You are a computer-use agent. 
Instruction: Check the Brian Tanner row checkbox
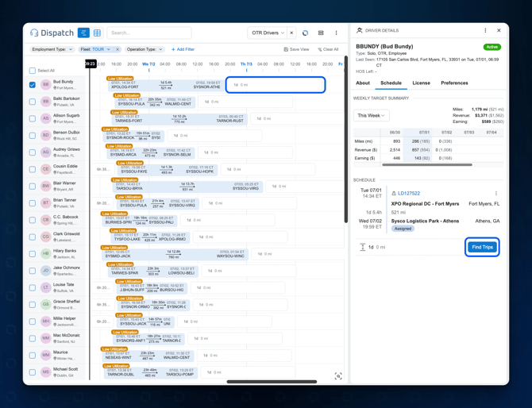point(33,203)
